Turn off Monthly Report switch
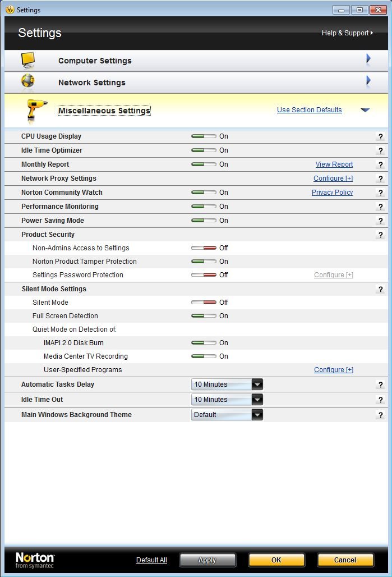Viewport: 392px width, 577px height. [204, 164]
